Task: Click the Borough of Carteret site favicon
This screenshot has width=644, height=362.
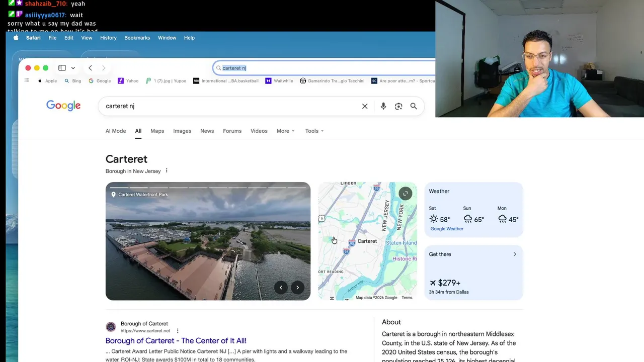Action: (x=111, y=327)
